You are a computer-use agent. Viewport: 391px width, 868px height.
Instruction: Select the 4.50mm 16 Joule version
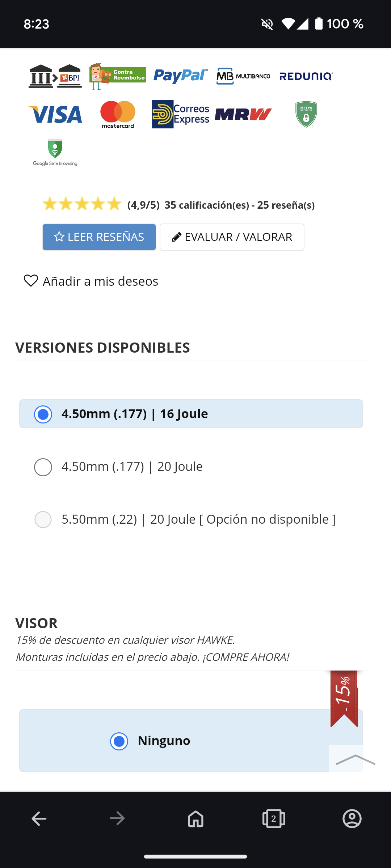click(x=43, y=414)
